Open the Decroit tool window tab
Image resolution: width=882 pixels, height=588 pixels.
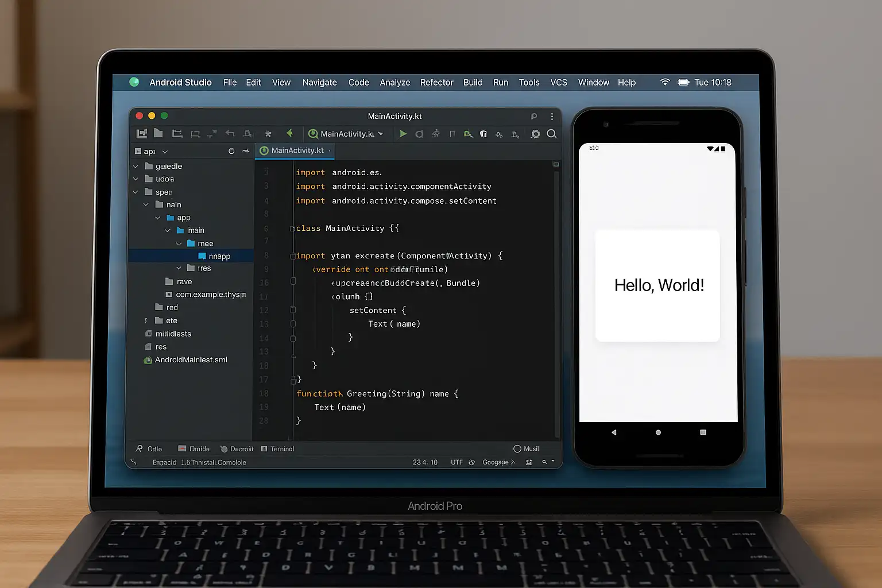[237, 449]
